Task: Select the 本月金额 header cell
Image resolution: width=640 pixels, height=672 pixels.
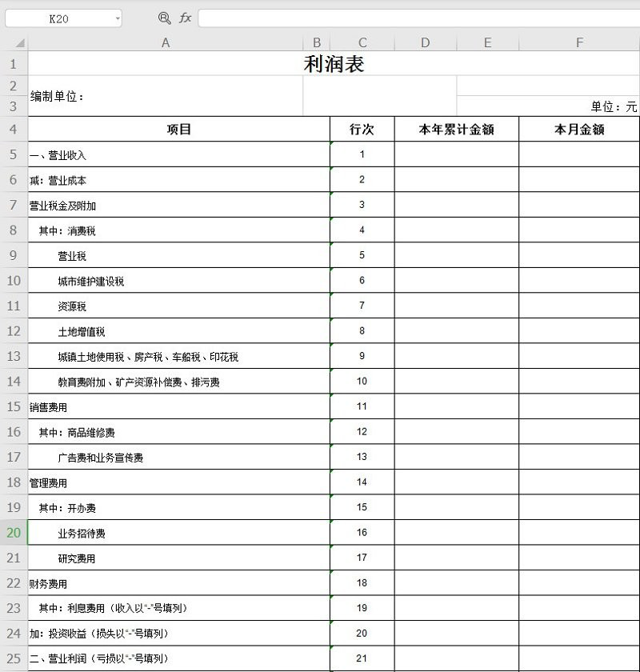Action: (x=578, y=129)
